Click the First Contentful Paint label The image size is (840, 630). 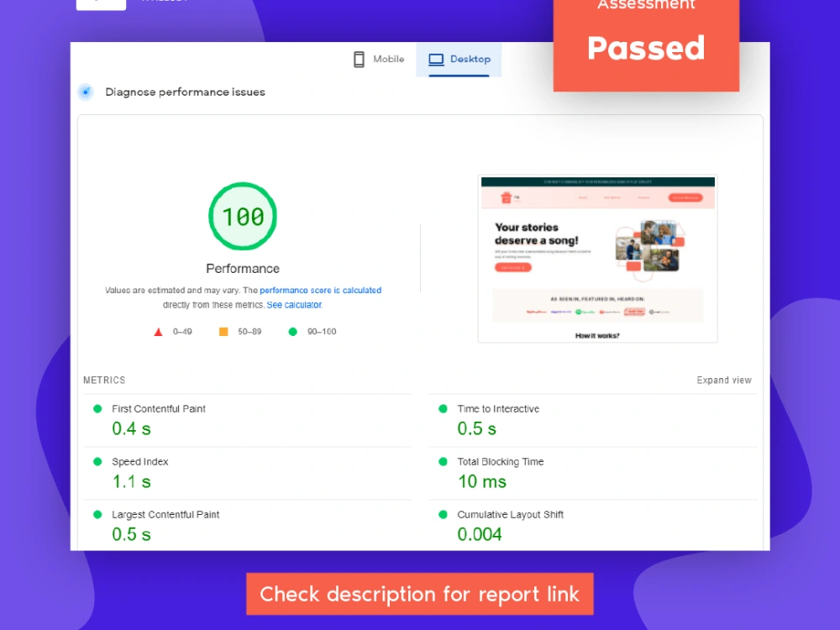(x=159, y=409)
